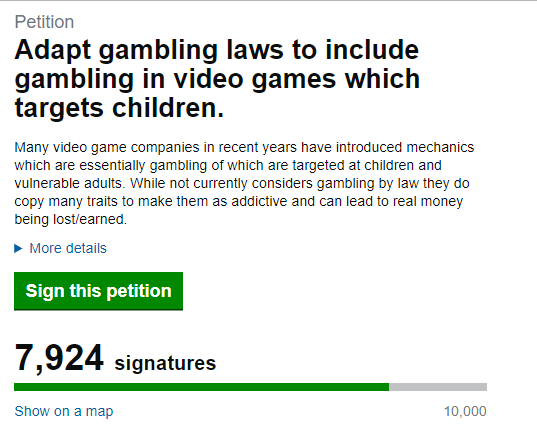Open the More details text link

click(x=68, y=248)
